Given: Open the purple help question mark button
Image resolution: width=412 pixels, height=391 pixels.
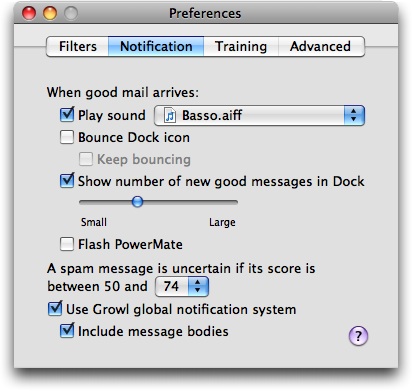Looking at the screenshot, I should tap(358, 335).
